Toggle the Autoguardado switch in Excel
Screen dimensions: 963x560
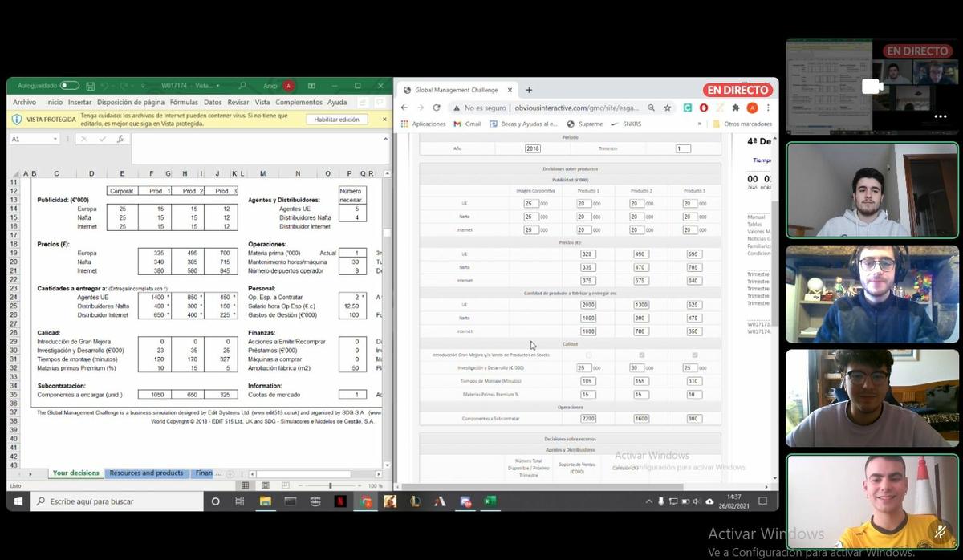pyautogui.click(x=69, y=86)
